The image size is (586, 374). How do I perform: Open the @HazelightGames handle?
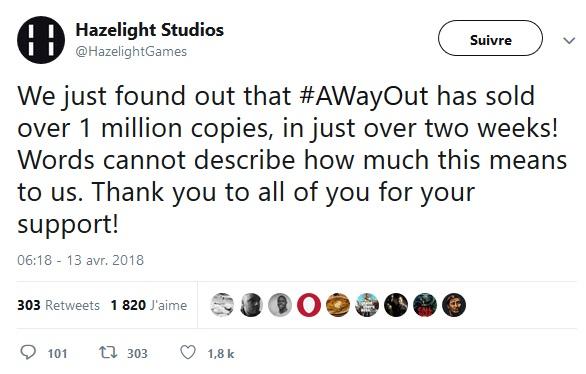tap(131, 52)
